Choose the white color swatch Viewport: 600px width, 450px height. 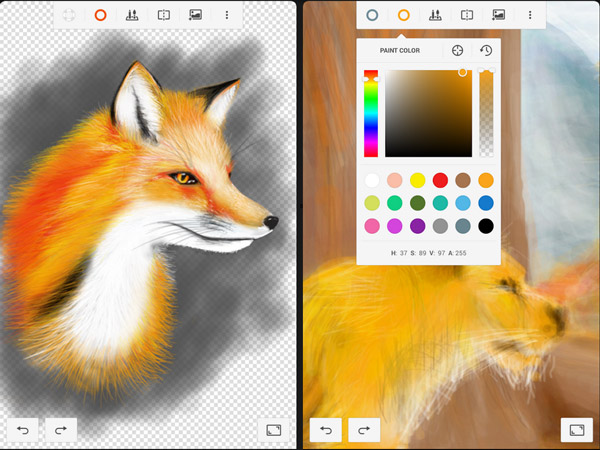click(x=372, y=180)
